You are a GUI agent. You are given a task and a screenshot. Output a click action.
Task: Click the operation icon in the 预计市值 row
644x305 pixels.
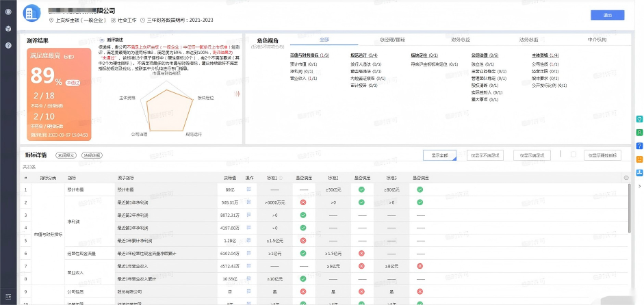[249, 189]
